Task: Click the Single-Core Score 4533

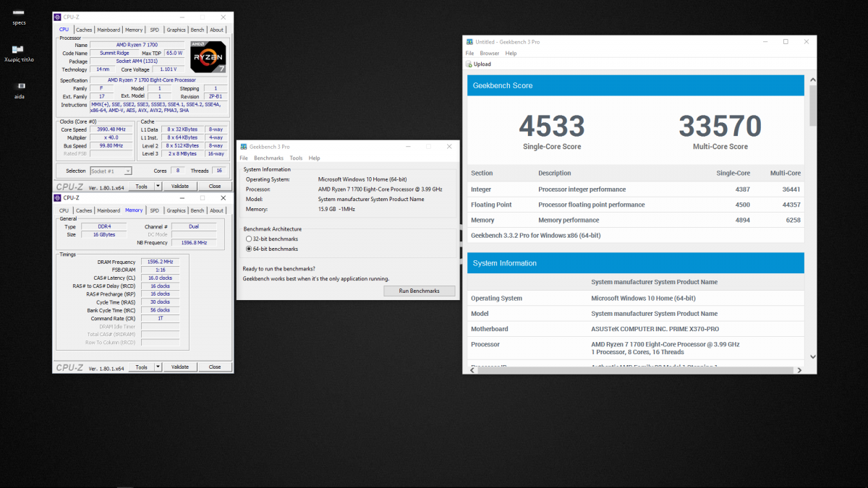Action: [553, 127]
